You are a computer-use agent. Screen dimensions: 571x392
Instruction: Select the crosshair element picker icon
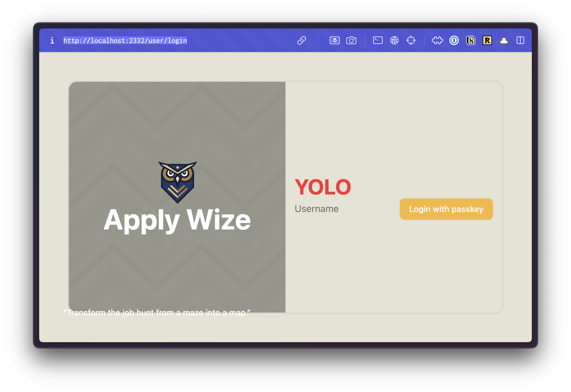411,40
